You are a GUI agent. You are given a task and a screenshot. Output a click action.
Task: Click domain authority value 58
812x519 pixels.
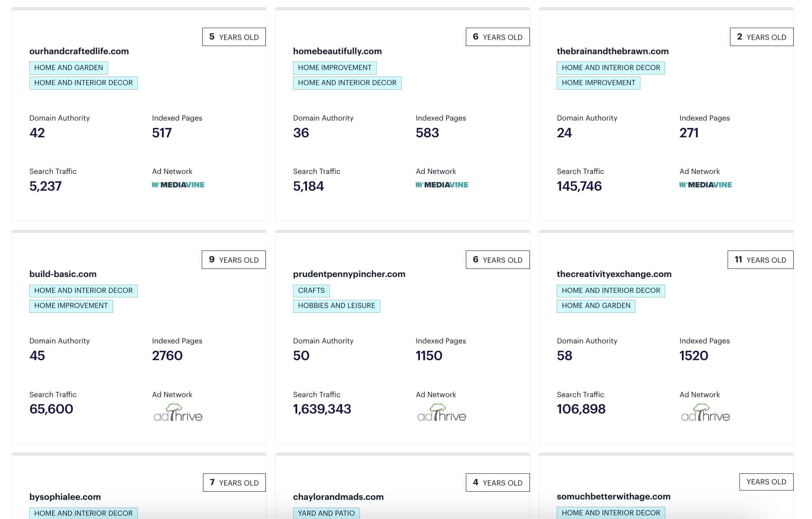click(565, 356)
